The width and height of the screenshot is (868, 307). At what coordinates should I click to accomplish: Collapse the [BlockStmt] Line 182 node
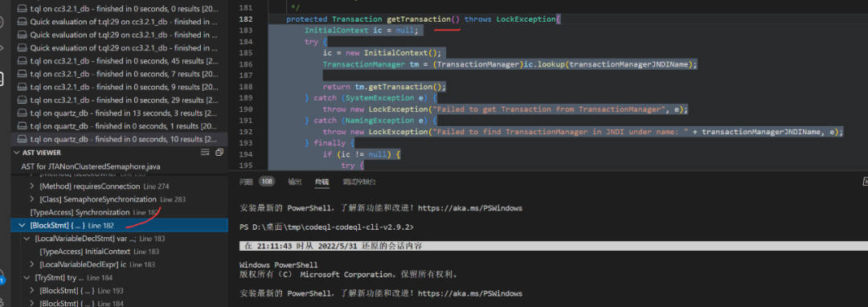(23, 225)
